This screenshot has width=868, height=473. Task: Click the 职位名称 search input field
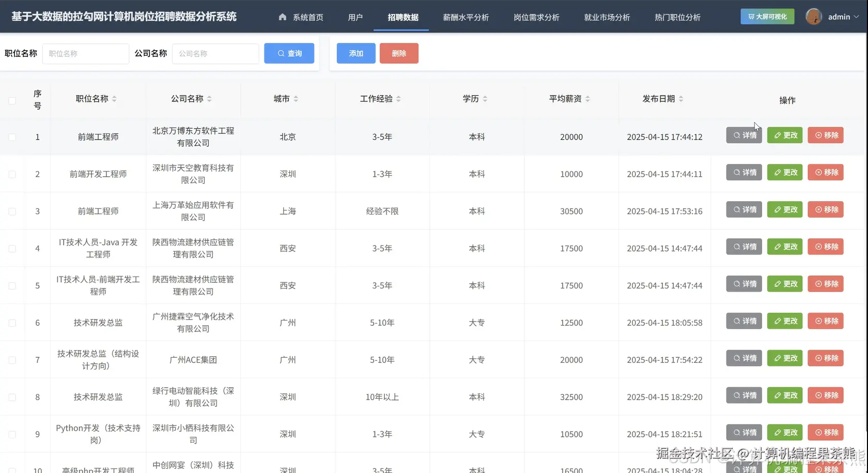86,53
